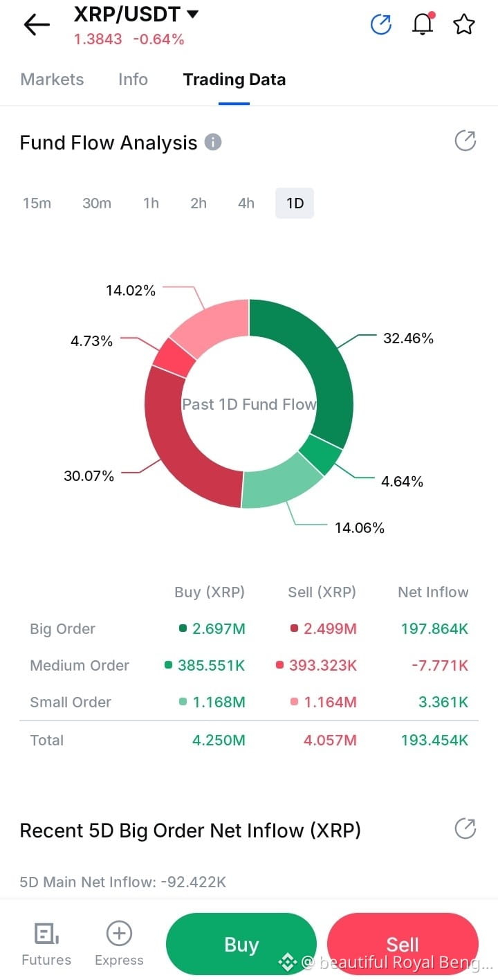
Task: Open the price alert bell icon
Action: (423, 24)
